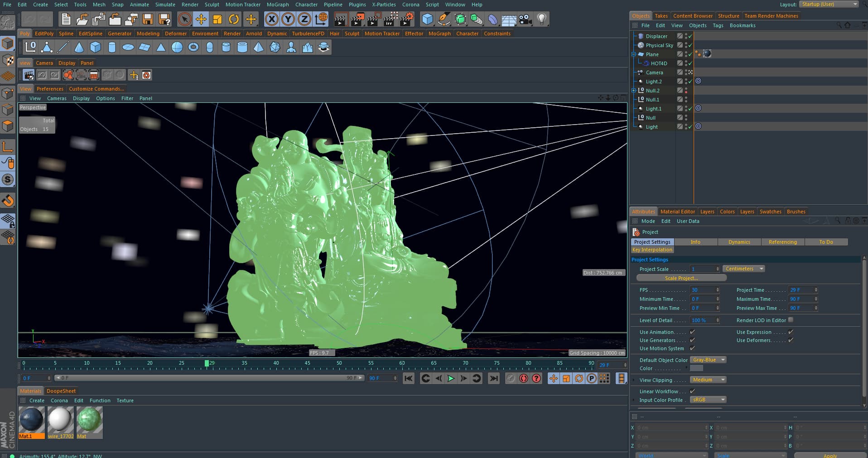The width and height of the screenshot is (868, 458).
Task: Open Input Color Profile sRGB dropdown
Action: point(708,400)
